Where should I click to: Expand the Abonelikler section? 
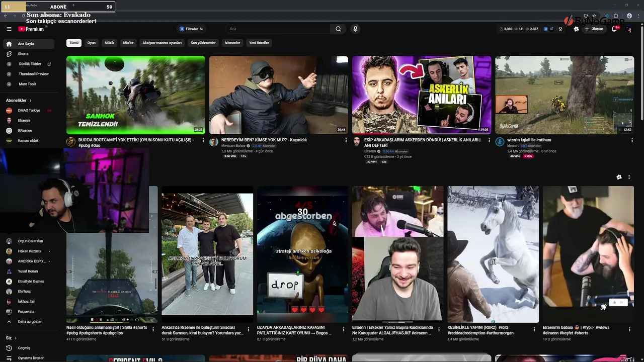pos(19,101)
